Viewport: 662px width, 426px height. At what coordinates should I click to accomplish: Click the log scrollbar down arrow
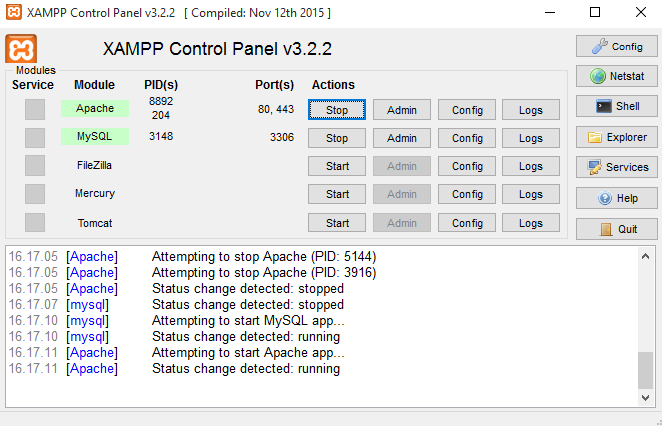[645, 397]
